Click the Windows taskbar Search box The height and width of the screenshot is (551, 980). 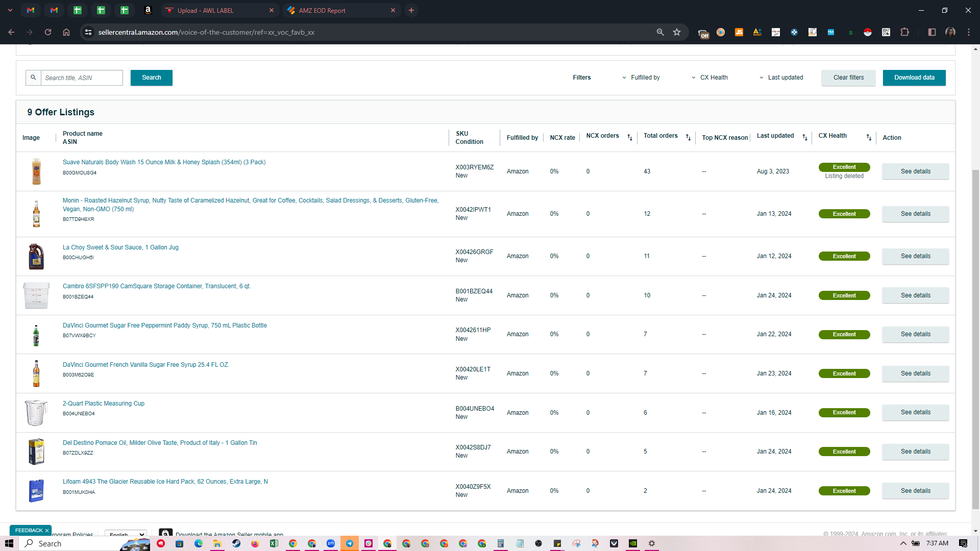coord(84,543)
